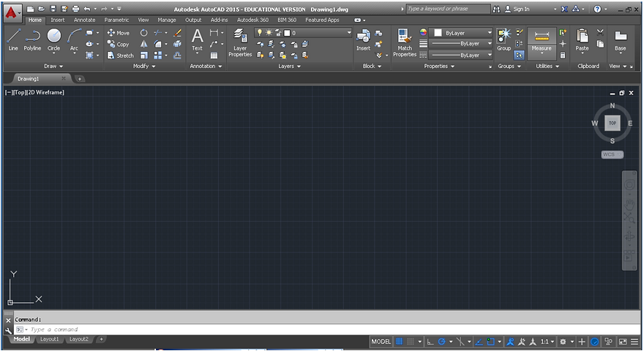Toggle Object snap in status bar

[x=490, y=341]
